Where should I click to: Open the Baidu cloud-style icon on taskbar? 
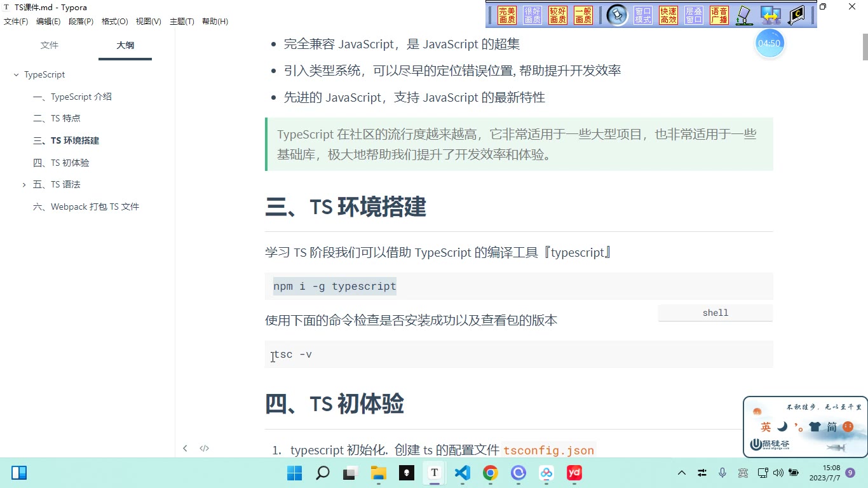pyautogui.click(x=546, y=473)
